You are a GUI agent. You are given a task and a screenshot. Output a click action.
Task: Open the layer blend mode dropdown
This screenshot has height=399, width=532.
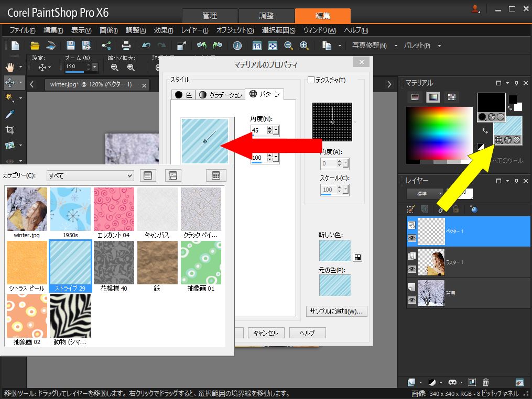(x=425, y=194)
